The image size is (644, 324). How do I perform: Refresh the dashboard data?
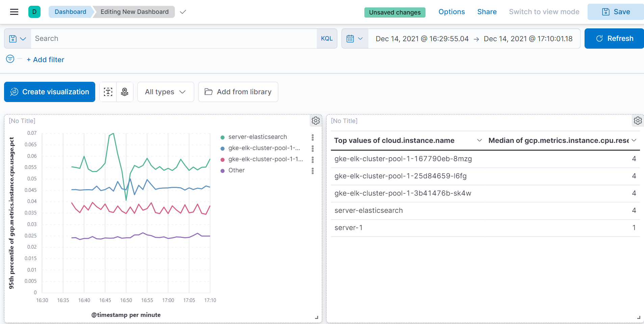[614, 39]
